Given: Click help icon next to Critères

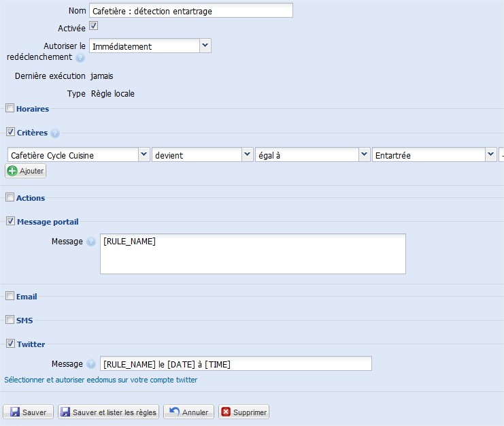Looking at the screenshot, I should tap(55, 133).
